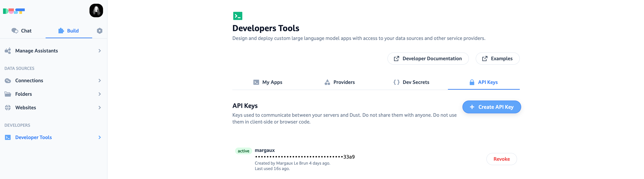Screen dimensions: 644x179
Task: Click the Folders icon
Action: pos(8,94)
